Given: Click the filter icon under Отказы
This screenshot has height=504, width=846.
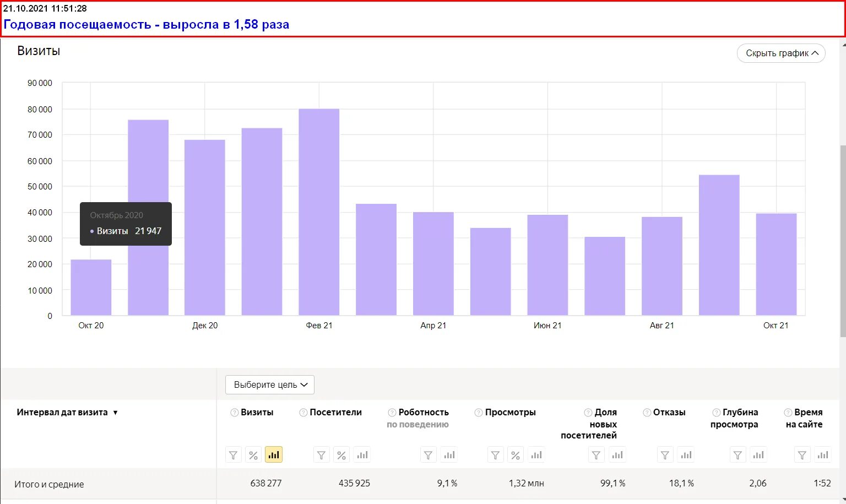Looking at the screenshot, I should pyautogui.click(x=665, y=455).
